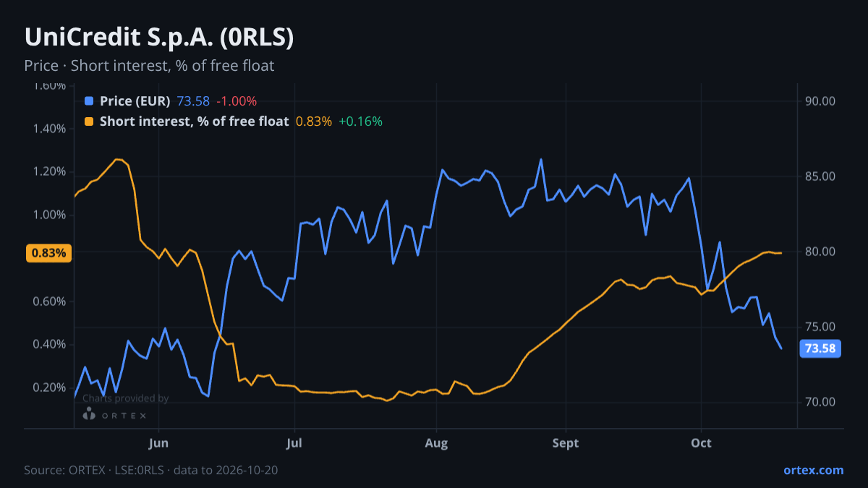This screenshot has height=488, width=868.
Task: Click the orange 0.83% axis marker badge
Action: coord(49,253)
